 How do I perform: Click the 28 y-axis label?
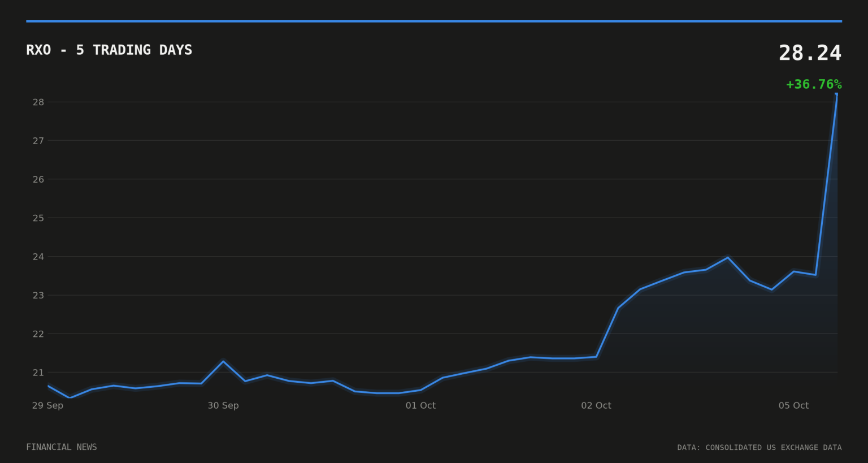click(x=38, y=102)
